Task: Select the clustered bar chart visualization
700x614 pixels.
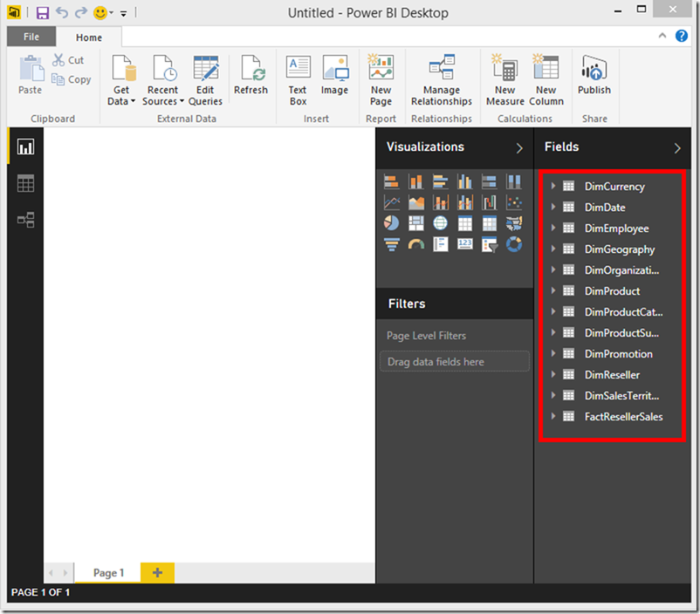Action: 441,181
